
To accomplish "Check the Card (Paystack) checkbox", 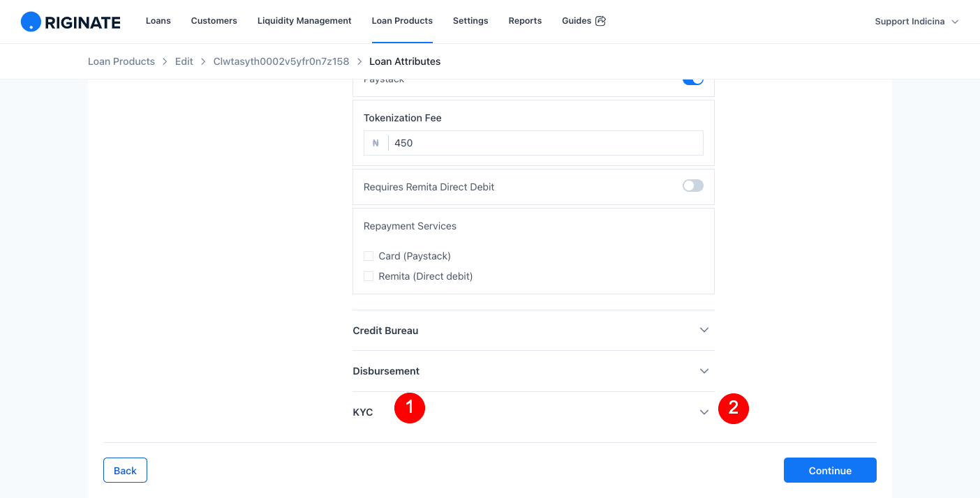I will pyautogui.click(x=369, y=256).
